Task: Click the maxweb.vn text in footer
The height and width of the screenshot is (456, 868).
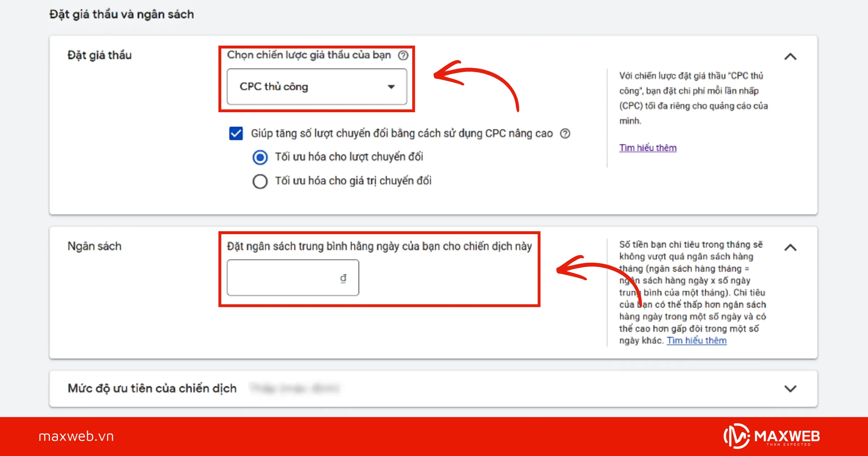Action: [76, 436]
